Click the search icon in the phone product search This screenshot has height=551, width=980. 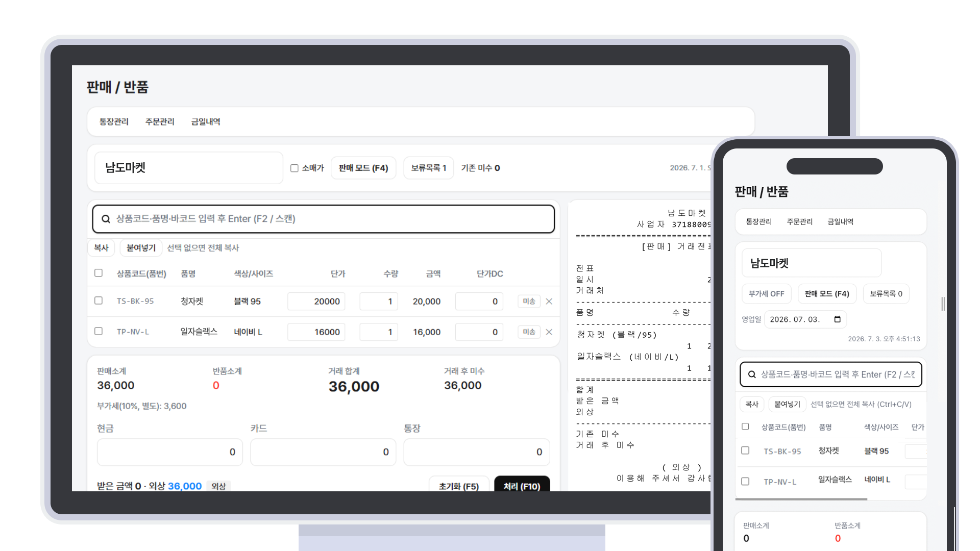(x=752, y=374)
